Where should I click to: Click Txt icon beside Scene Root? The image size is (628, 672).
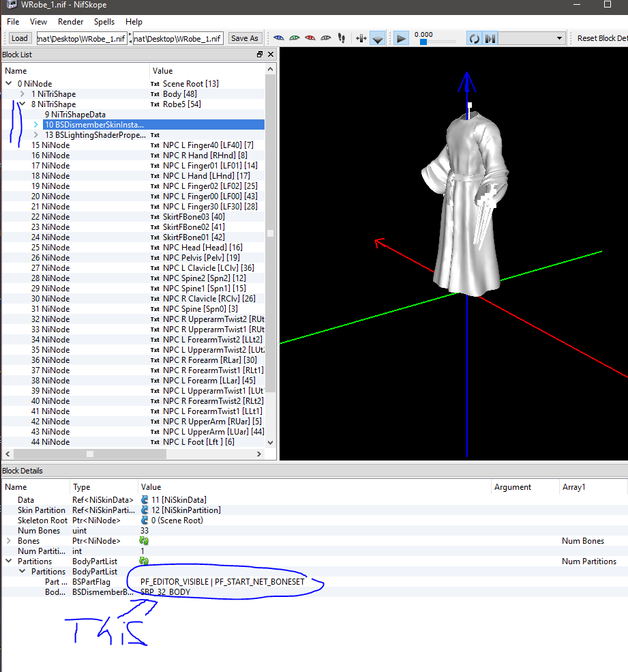(155, 84)
